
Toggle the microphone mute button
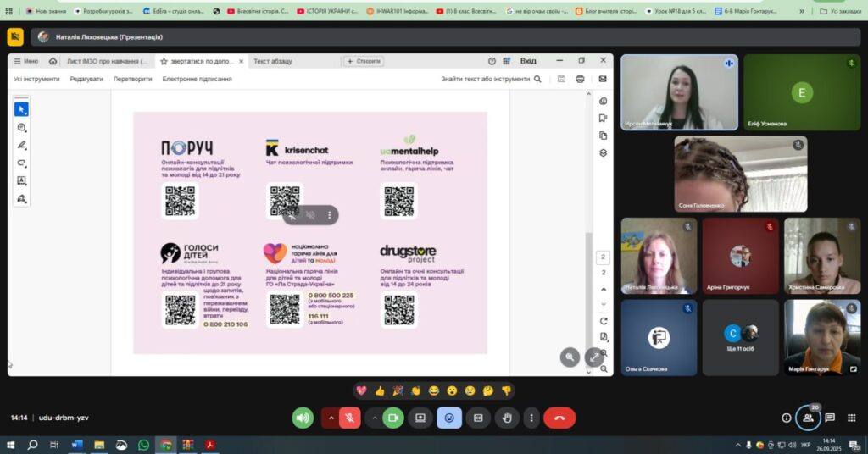click(x=349, y=418)
